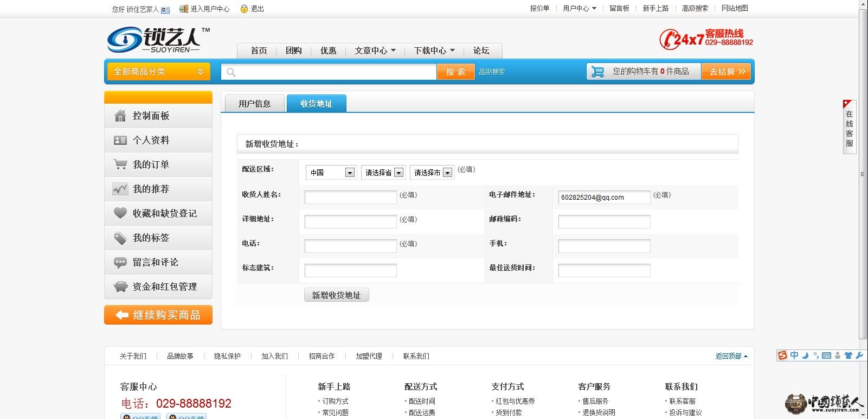Open the 请选择市 city dropdown

[x=432, y=173]
